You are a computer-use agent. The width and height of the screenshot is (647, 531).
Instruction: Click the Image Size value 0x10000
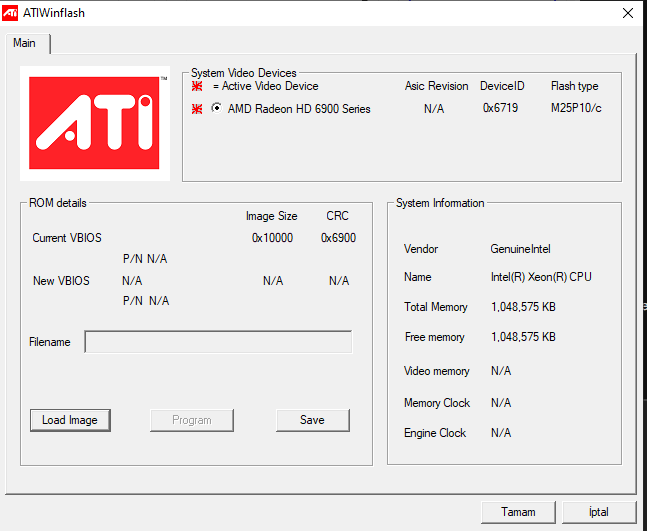pyautogui.click(x=272, y=238)
